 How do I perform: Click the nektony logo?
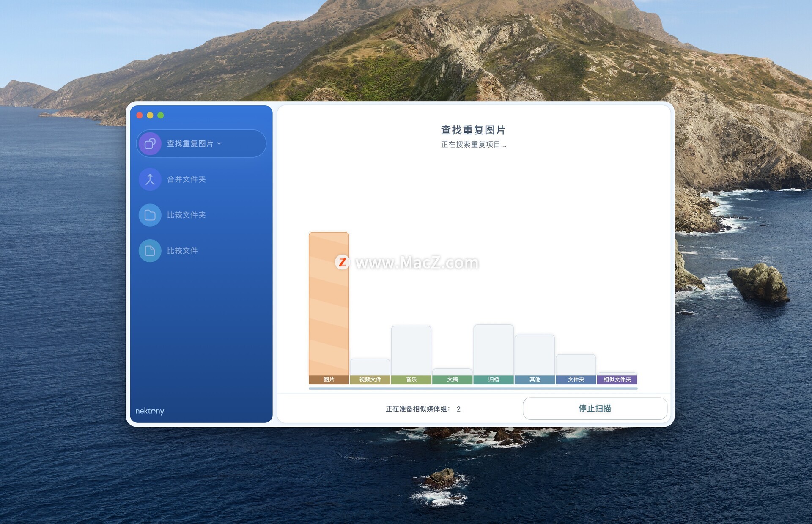[149, 411]
